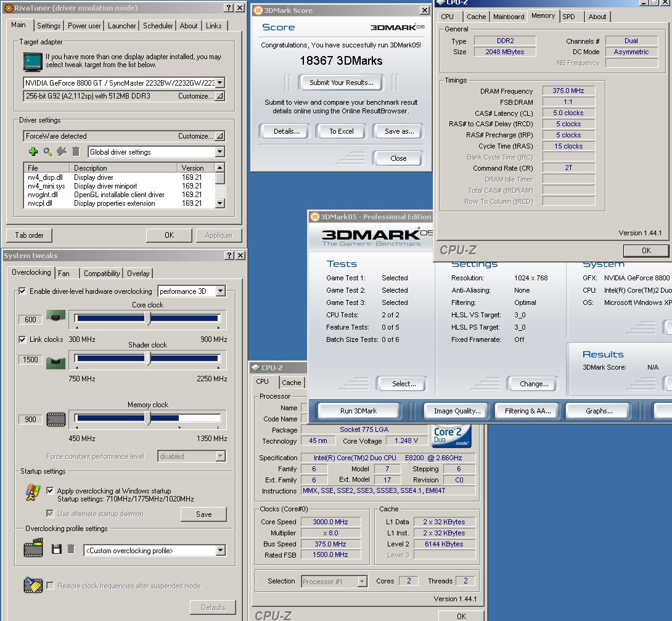Image resolution: width=672 pixels, height=621 pixels.
Task: Click the RivaTuner help question mark button
Action: pos(229,8)
